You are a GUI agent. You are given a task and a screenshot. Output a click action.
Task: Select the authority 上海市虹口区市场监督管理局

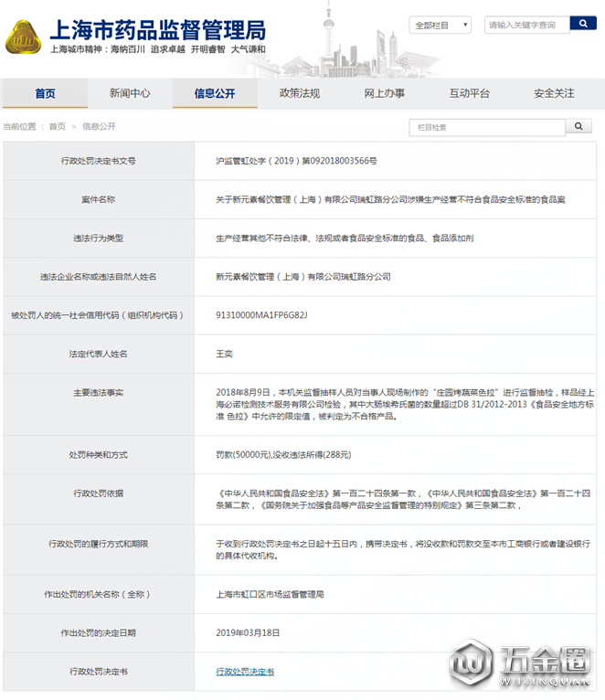pos(270,595)
